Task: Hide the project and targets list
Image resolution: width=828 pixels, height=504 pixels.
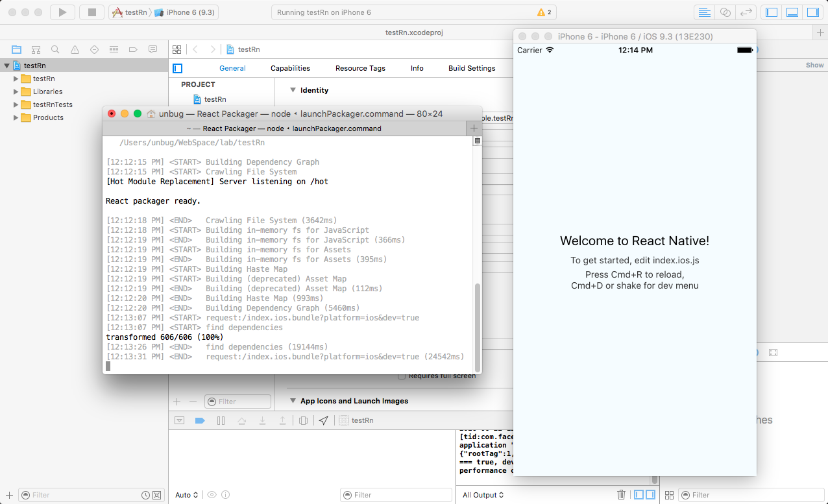Action: click(x=177, y=68)
